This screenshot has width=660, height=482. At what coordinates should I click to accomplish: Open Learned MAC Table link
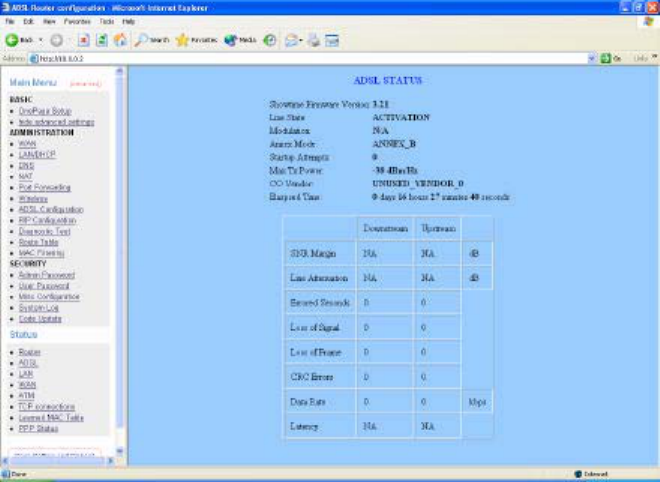51,418
